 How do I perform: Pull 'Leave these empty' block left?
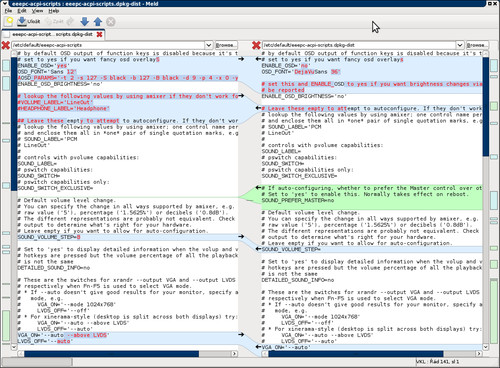click(258, 108)
